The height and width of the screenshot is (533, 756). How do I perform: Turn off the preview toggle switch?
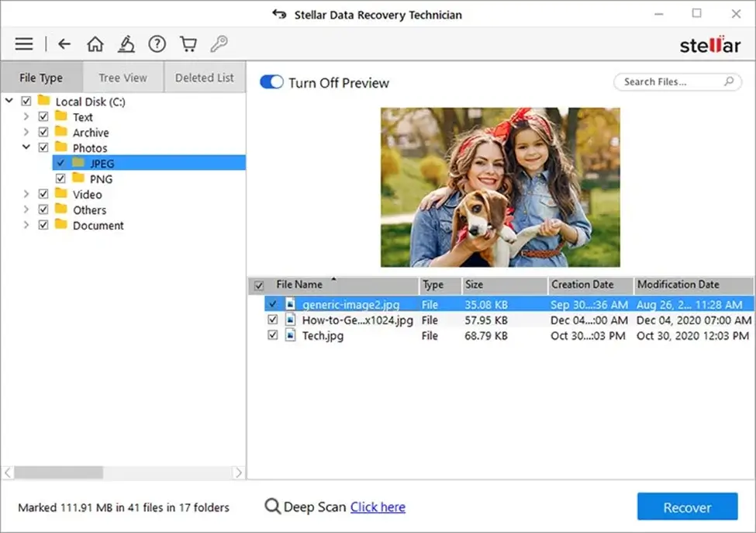(x=271, y=82)
